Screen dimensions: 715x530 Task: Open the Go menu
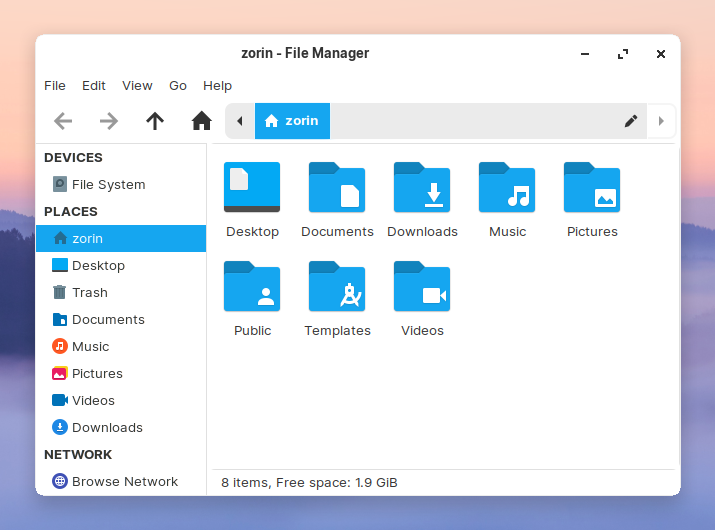coord(178,86)
